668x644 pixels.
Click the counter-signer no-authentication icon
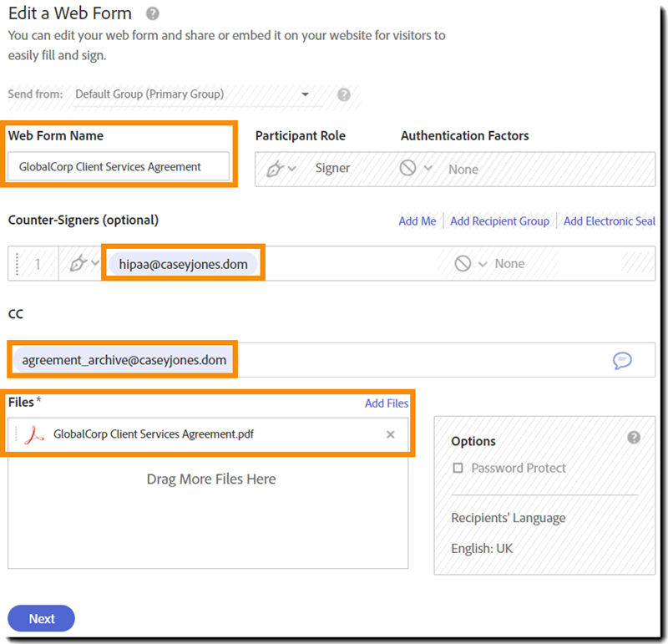pyautogui.click(x=463, y=264)
